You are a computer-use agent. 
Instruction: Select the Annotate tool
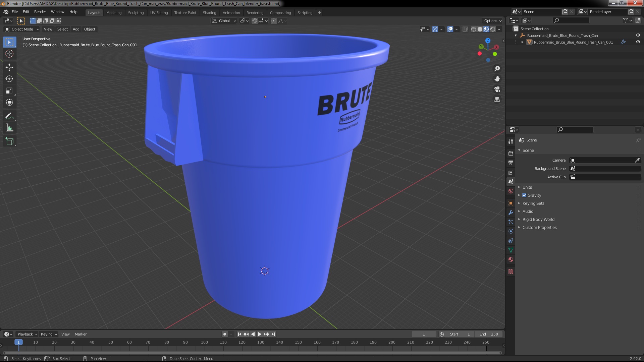coord(9,116)
